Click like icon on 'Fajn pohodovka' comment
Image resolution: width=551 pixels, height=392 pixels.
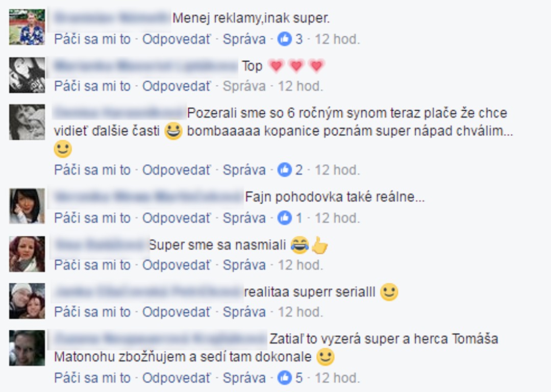pos(284,218)
